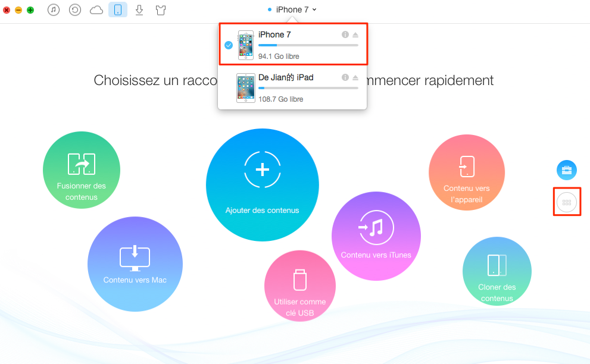This screenshot has width=590, height=364.
Task: Open Contenu vers Mac
Action: pos(135,264)
